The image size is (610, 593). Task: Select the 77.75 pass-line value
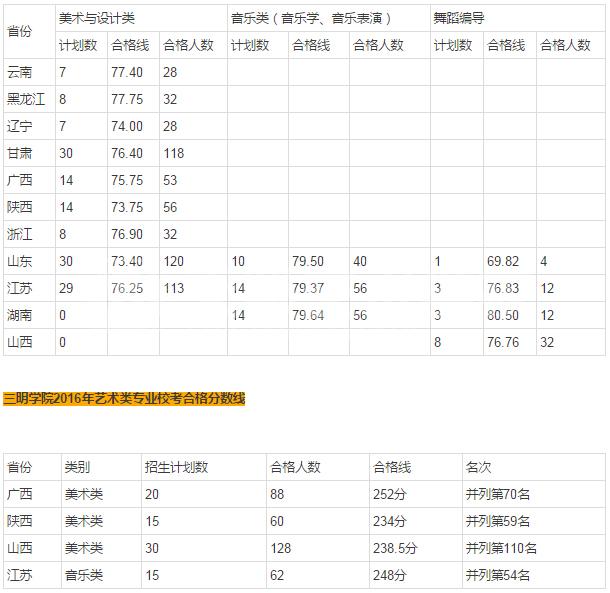click(127, 99)
